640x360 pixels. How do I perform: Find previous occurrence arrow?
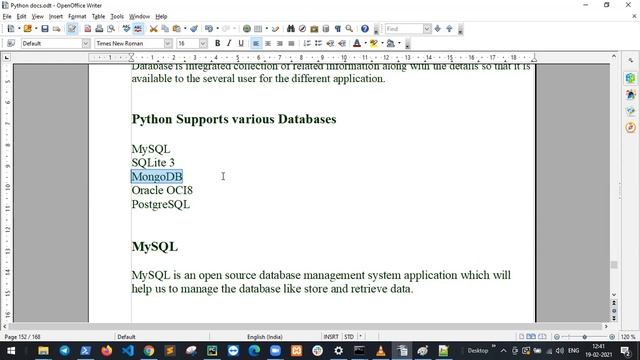click(449, 29)
